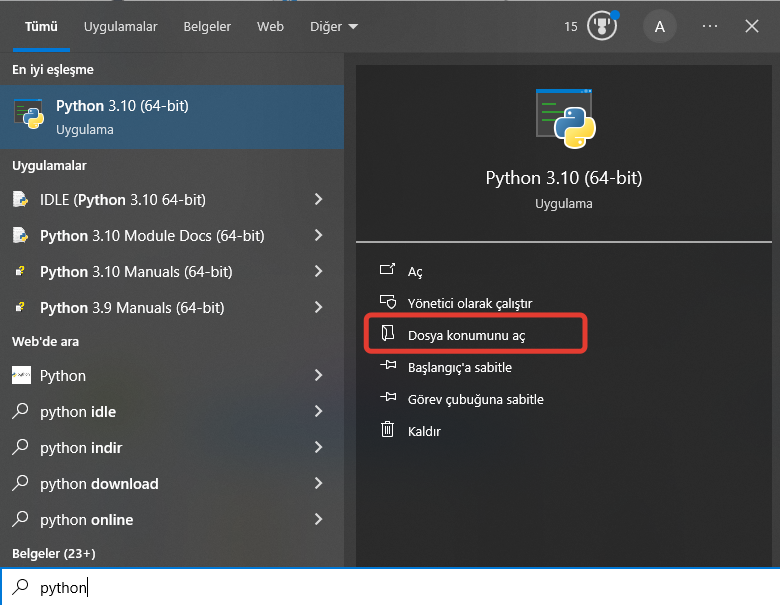Expand Python 3.10 Module Docs chevron
The image size is (780, 605).
318,235
